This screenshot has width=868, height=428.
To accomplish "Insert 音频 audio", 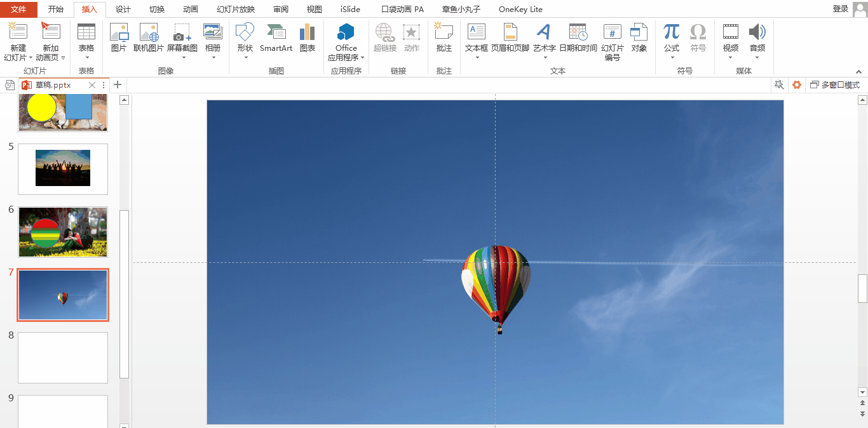I will pos(757,32).
